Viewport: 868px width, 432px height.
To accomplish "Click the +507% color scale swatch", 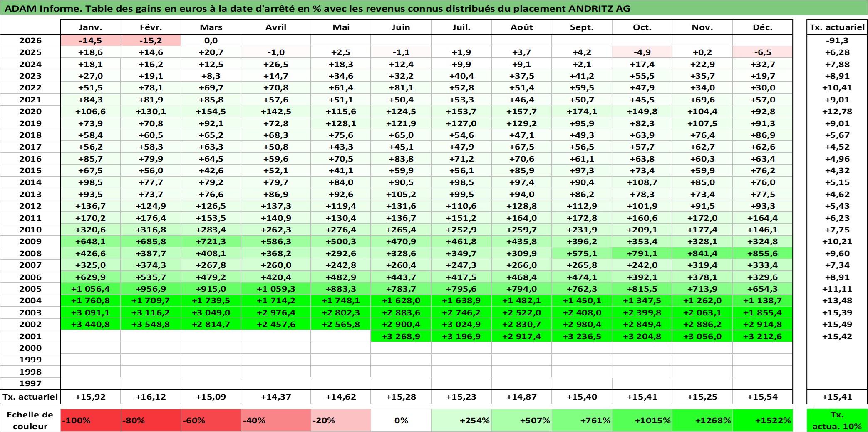I will pos(522,420).
